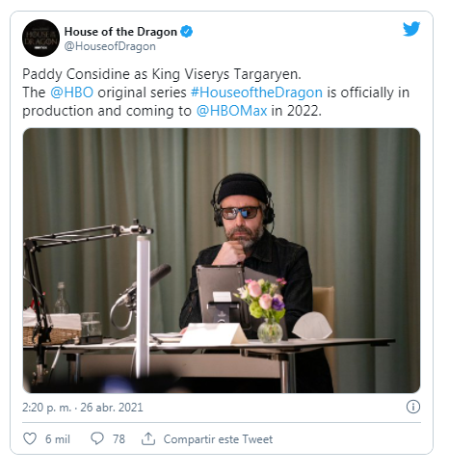Click the Twitter bird logo
This screenshot has height=476, width=449.
[411, 29]
